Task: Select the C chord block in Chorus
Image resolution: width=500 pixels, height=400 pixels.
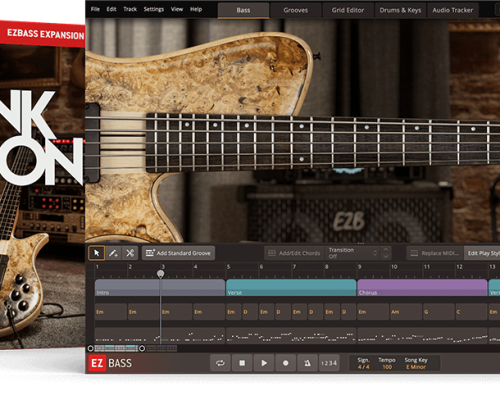Action: point(471,312)
